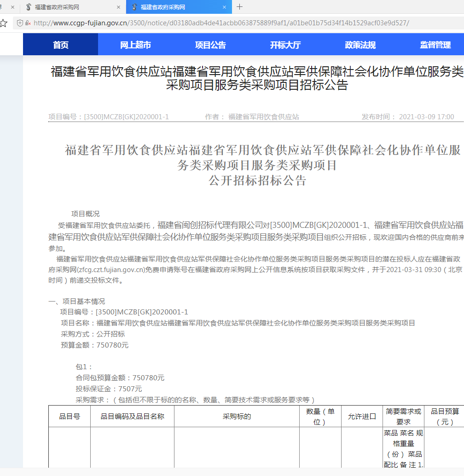Click the 允许进口 table column header
464x476 pixels.
click(362, 417)
